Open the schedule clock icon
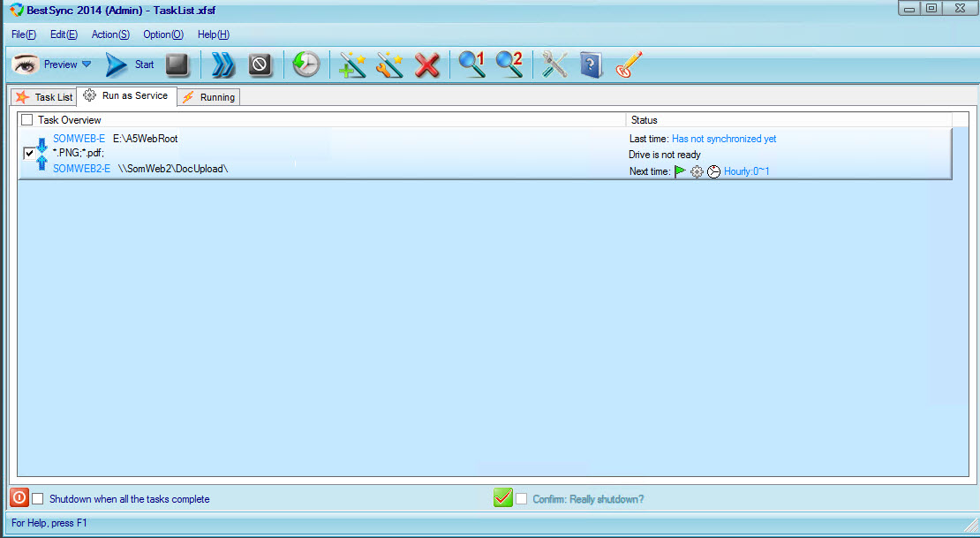 coord(306,64)
